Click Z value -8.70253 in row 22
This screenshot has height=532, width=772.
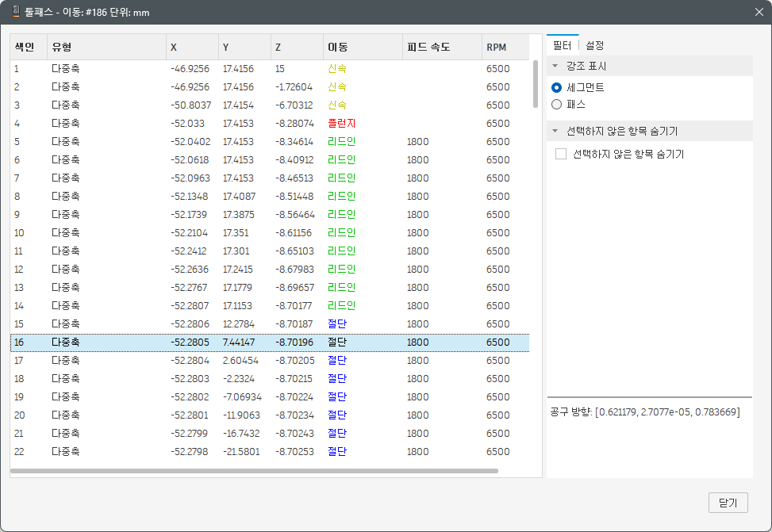(294, 451)
